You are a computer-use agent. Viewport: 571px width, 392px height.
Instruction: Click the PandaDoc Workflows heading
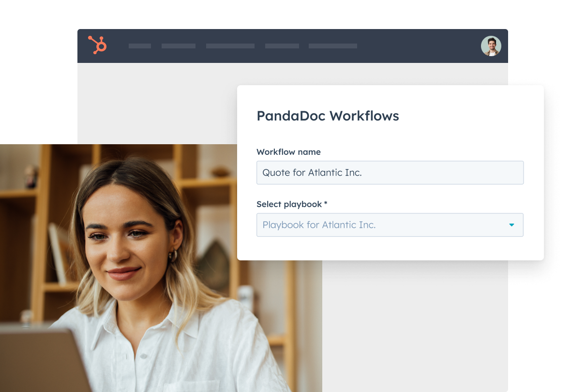(x=328, y=116)
